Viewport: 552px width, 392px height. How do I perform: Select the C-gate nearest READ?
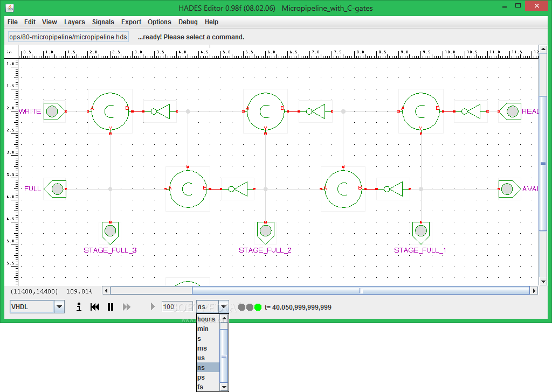[420, 111]
